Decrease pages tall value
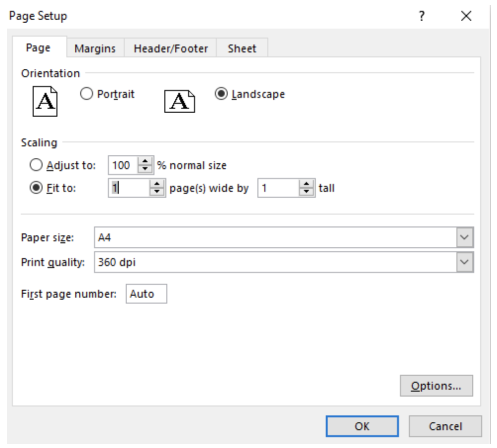The image size is (497, 448). tap(306, 192)
